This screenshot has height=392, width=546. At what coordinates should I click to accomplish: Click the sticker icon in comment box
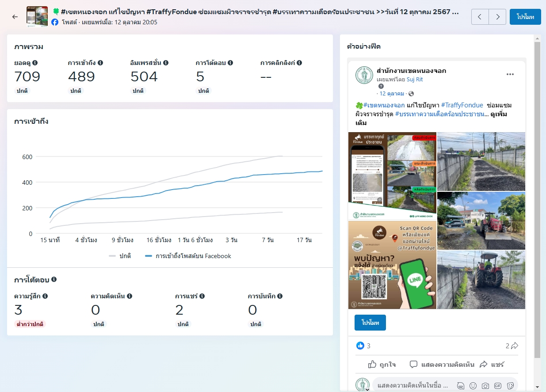(x=510, y=386)
